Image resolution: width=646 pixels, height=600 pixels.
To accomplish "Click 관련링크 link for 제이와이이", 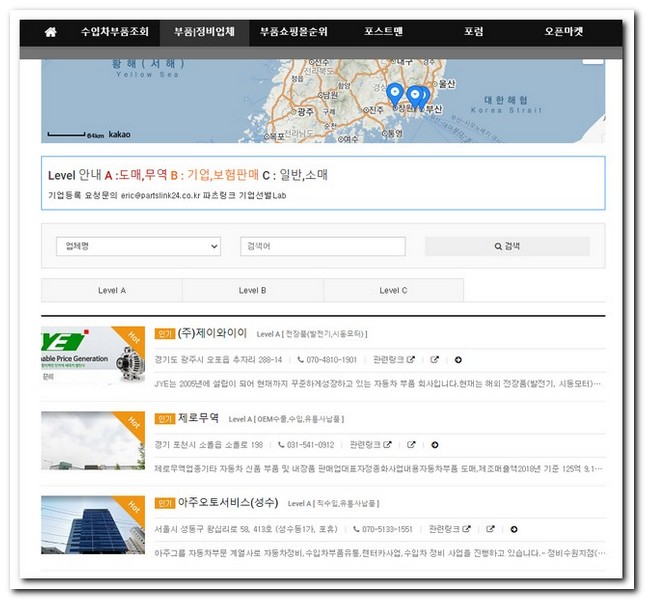I will tap(391, 360).
